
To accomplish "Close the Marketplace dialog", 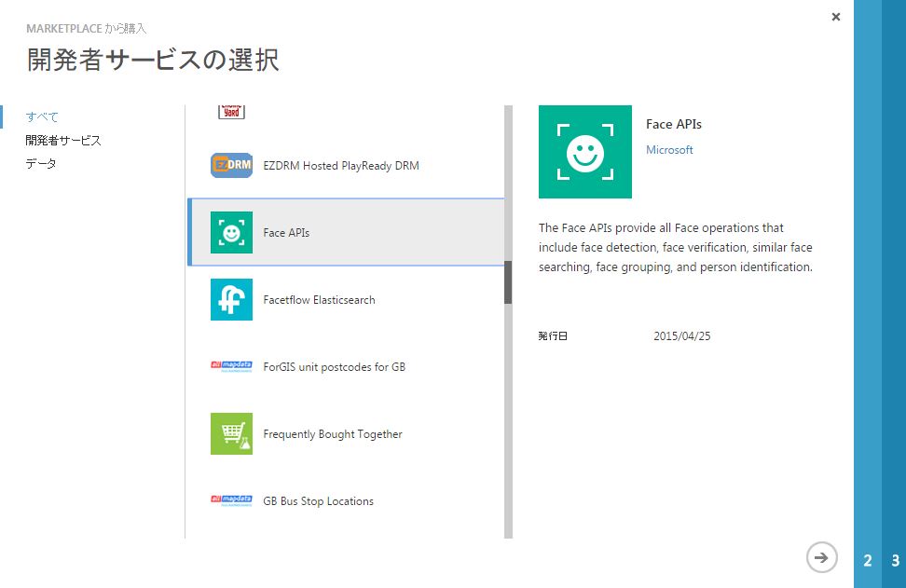I will (x=836, y=17).
